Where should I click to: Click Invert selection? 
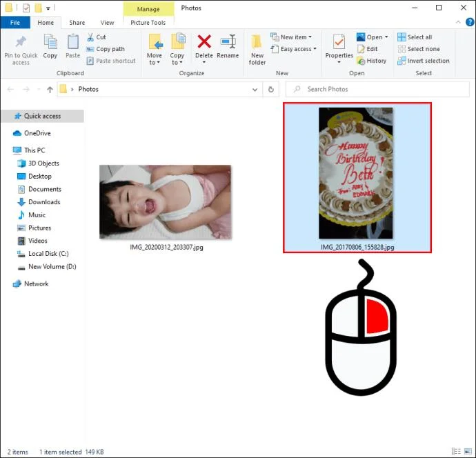[424, 61]
